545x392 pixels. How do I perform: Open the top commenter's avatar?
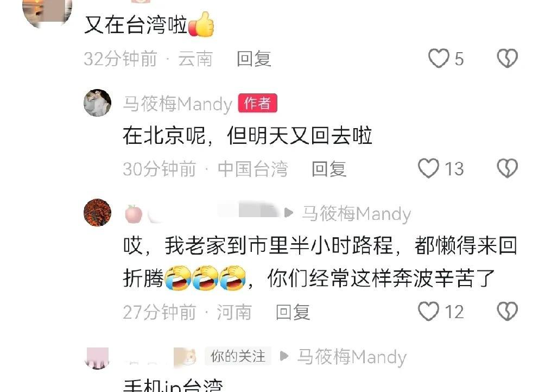coord(47,10)
